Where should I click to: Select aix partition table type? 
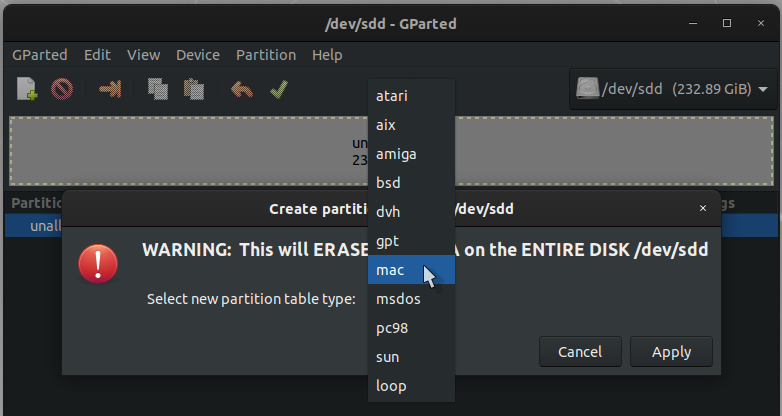point(411,125)
